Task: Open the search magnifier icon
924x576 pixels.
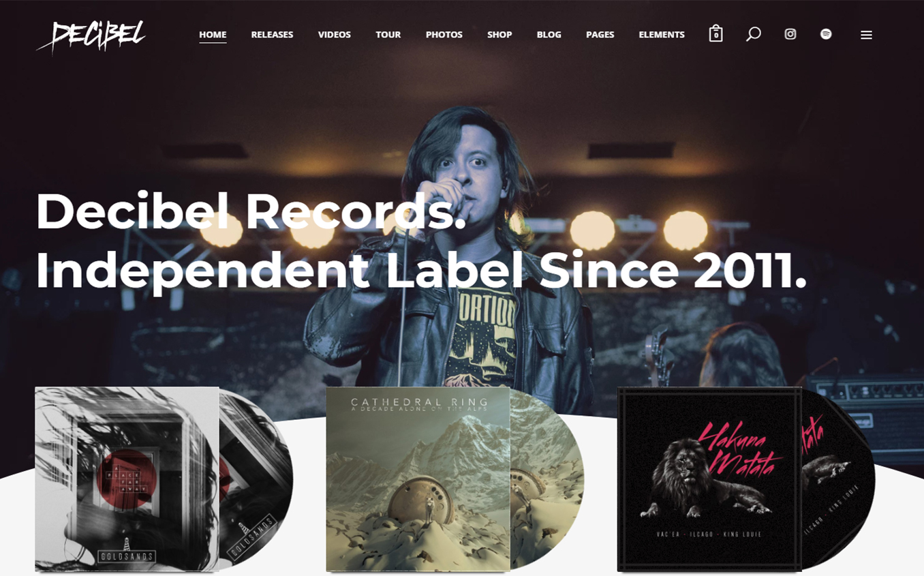Action: 753,34
